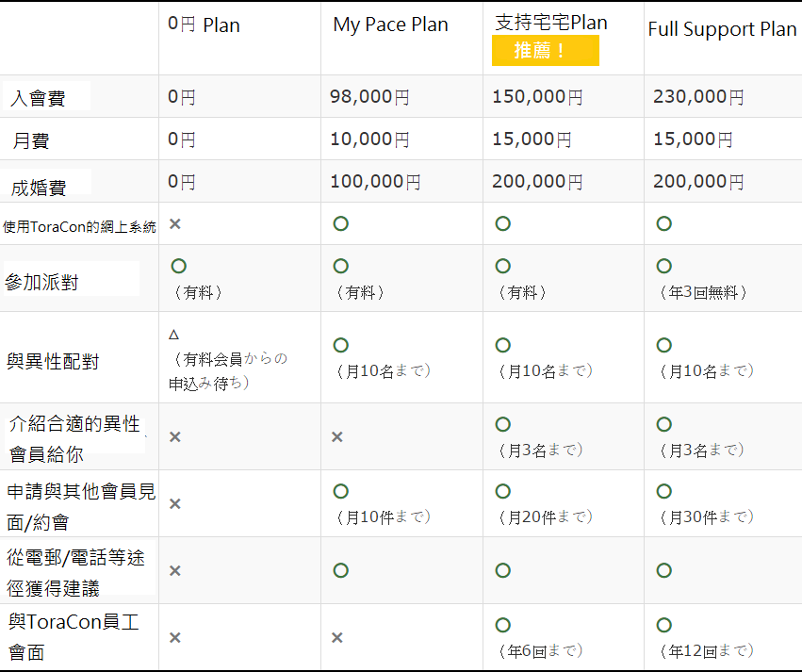Click the triangle mark in 與異性配對 row
This screenshot has width=802, height=672.
(173, 335)
